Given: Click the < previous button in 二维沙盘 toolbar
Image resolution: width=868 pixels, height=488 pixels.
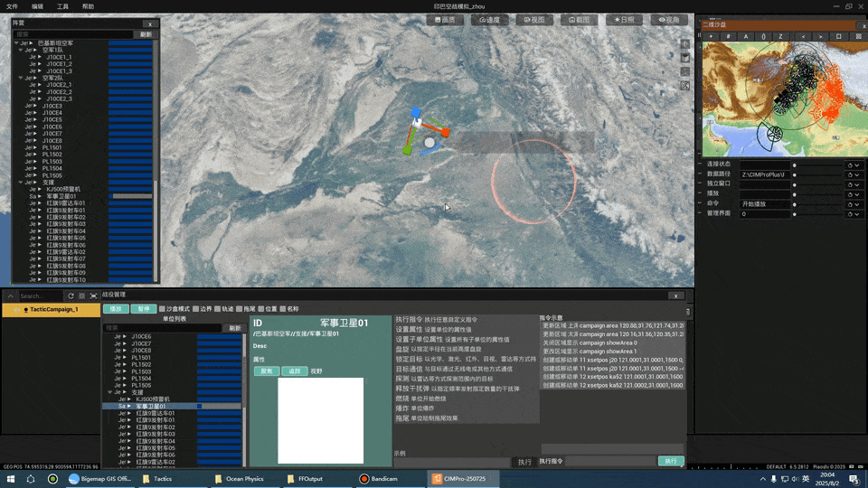Looking at the screenshot, I should point(803,36).
